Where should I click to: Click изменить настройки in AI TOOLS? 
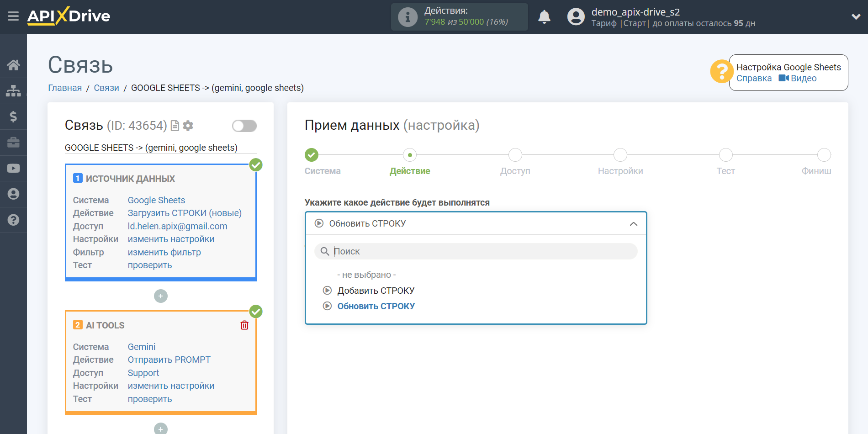(171, 386)
